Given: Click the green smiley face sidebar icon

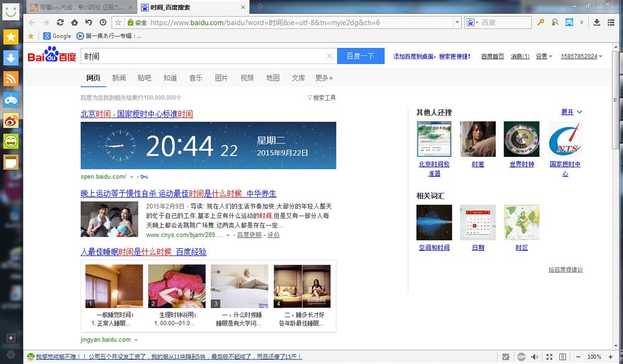Looking at the screenshot, I should (x=11, y=141).
